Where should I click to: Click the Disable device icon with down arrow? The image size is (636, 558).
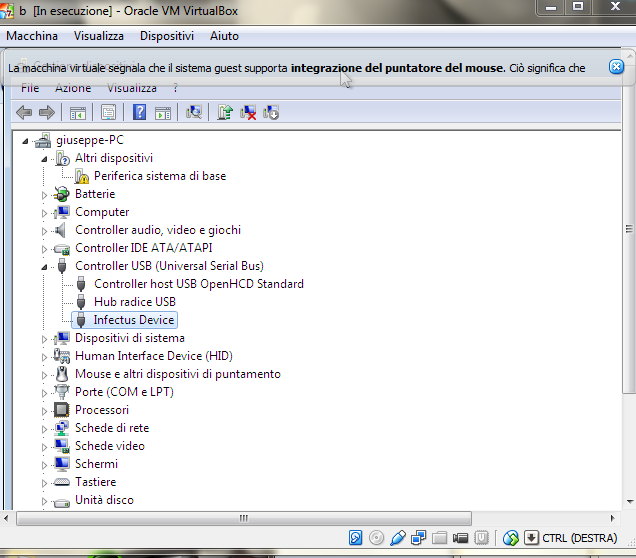point(271,112)
